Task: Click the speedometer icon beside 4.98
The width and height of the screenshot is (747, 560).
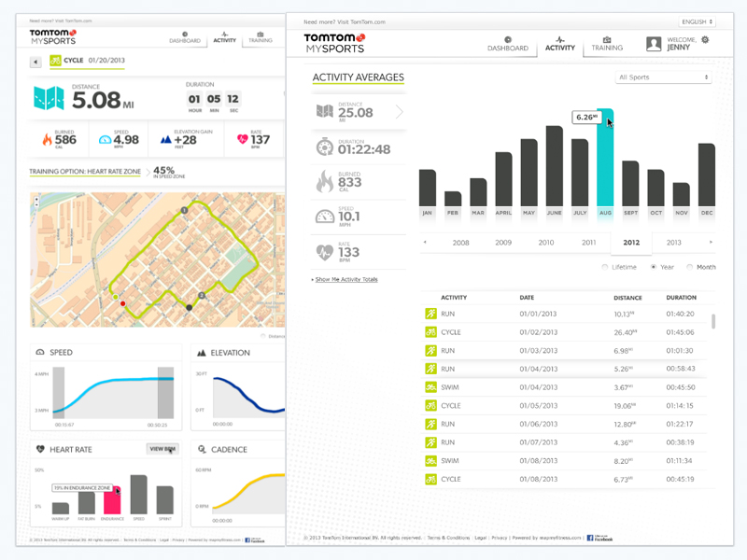Action: click(105, 139)
